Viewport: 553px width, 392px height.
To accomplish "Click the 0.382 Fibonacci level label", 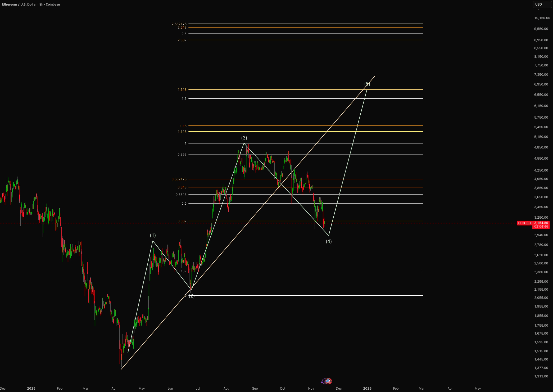I will [182, 221].
